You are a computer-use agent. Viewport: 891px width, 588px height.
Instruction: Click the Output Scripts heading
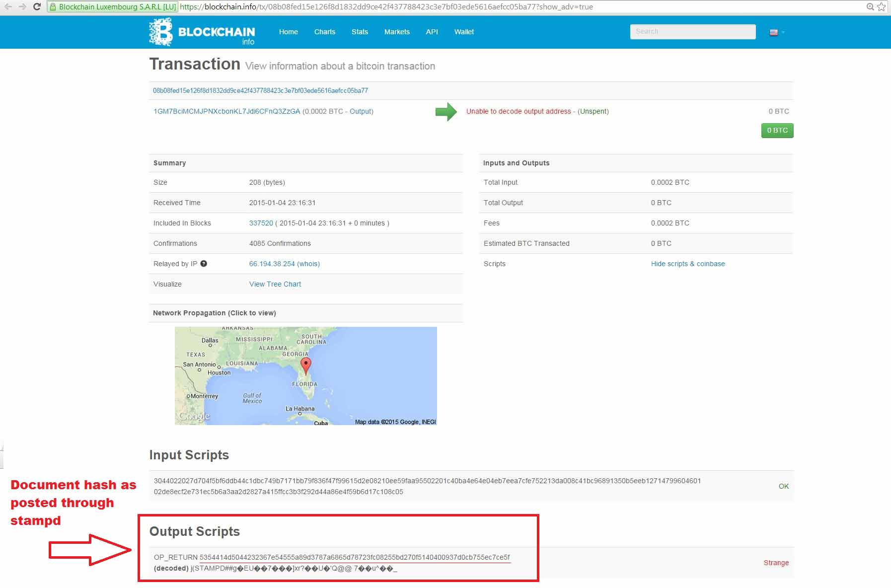coord(195,531)
